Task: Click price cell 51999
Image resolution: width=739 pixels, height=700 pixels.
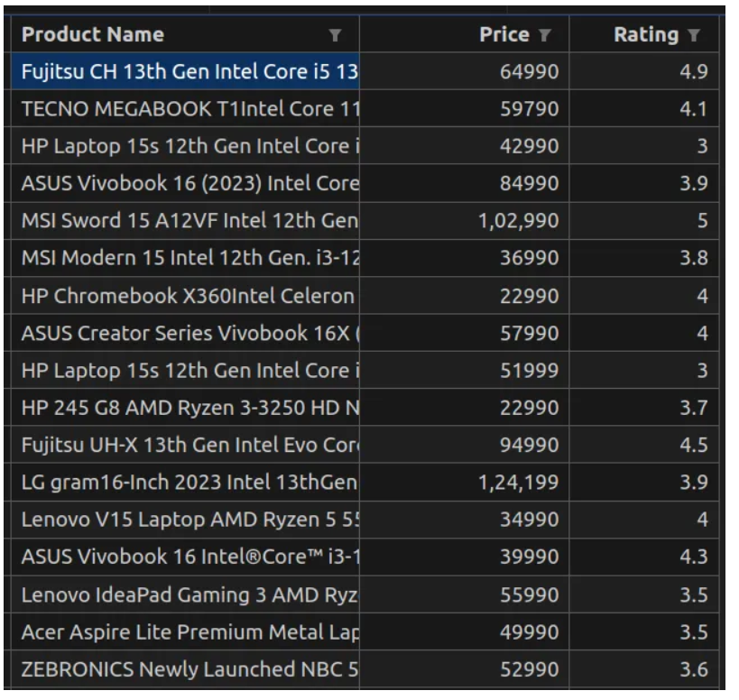Action: [x=464, y=370]
